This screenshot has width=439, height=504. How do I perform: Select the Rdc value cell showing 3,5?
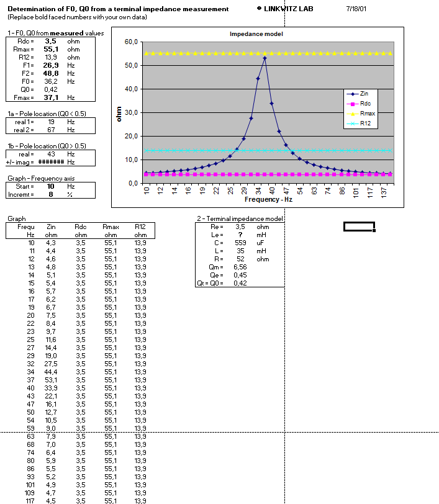click(x=51, y=41)
